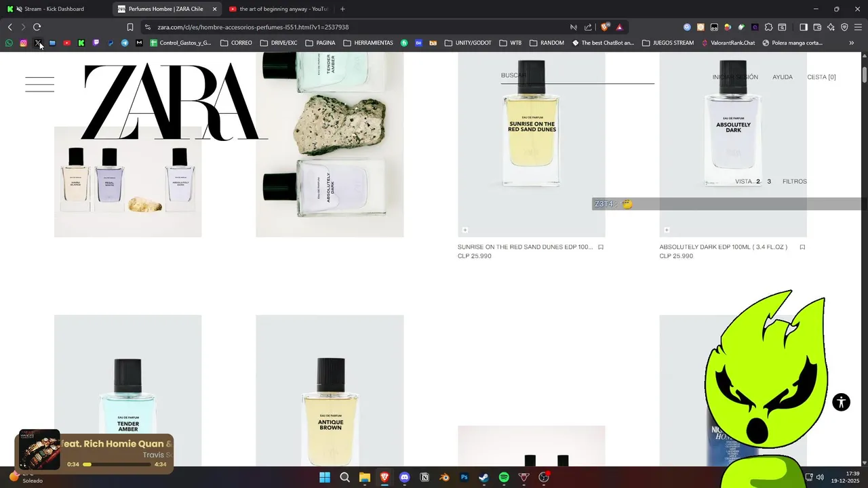Open the Windows Start menu
This screenshot has height=488, width=868.
[325, 477]
